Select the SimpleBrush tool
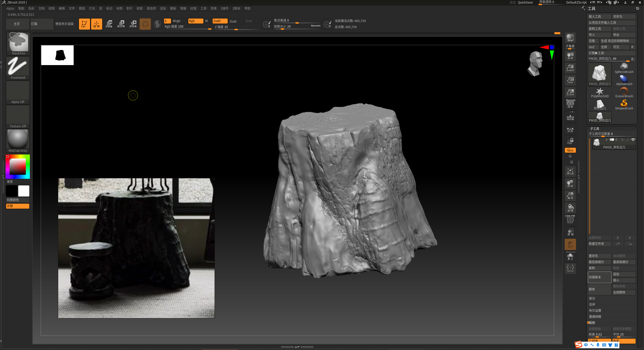The height and width of the screenshot is (350, 644). [624, 104]
